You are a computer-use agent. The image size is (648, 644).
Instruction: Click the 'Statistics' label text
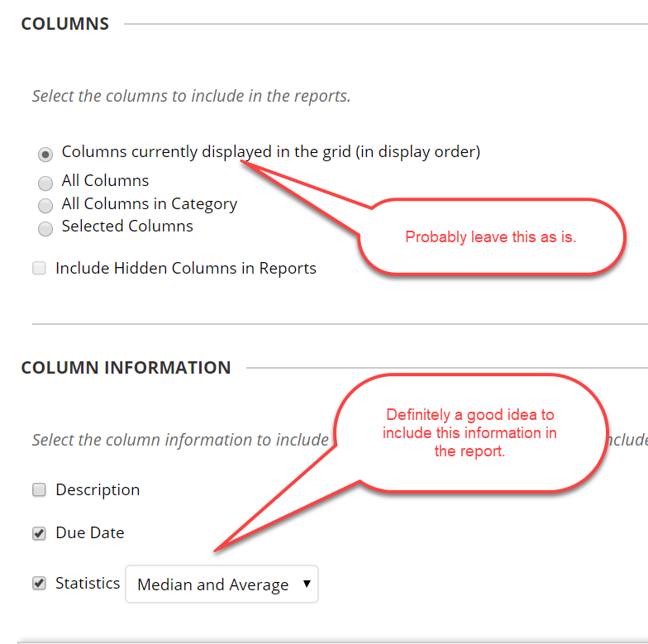pos(88,584)
